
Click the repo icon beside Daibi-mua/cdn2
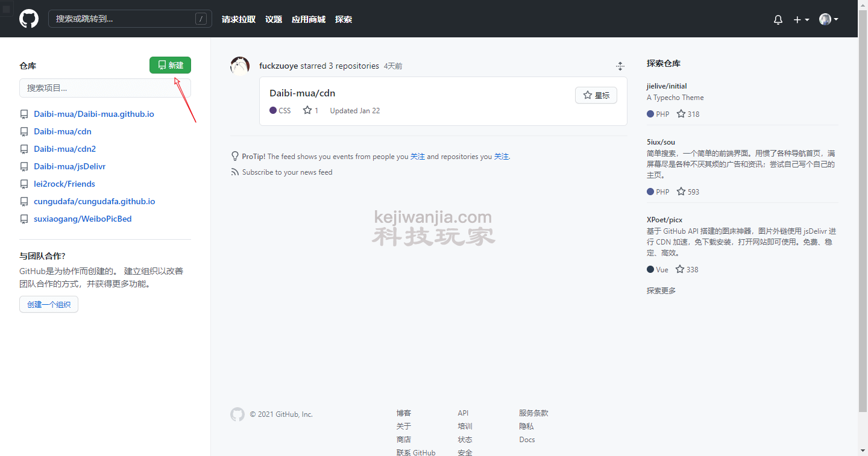coord(24,149)
